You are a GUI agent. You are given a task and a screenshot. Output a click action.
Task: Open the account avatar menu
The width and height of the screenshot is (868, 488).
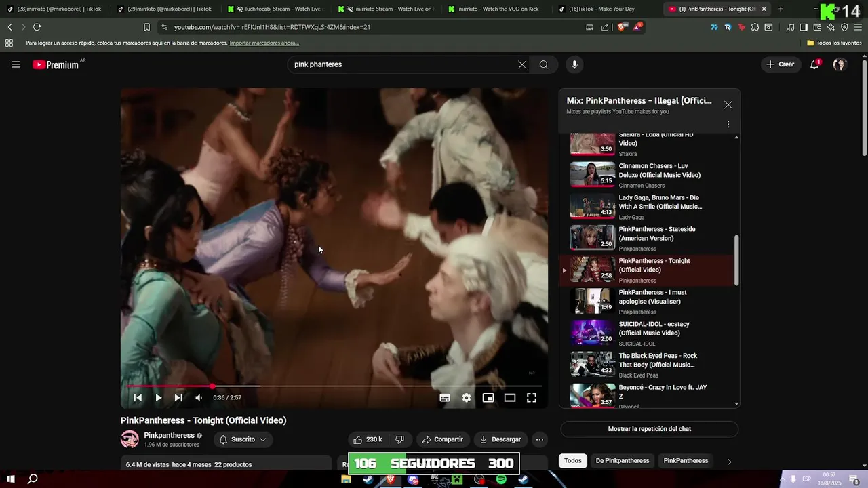(840, 64)
